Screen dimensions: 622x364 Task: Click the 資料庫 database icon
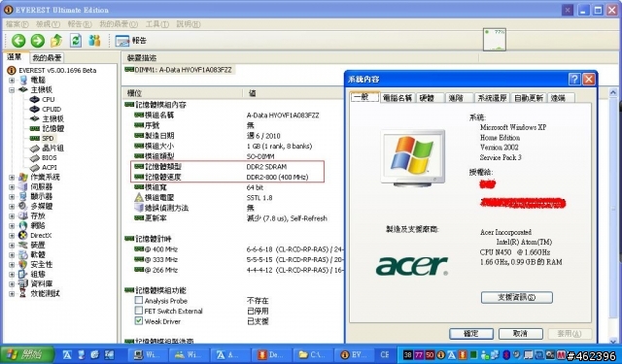23,283
